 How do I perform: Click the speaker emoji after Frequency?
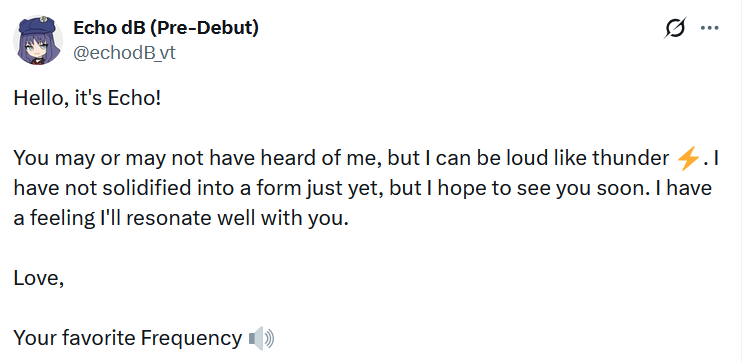click(262, 339)
